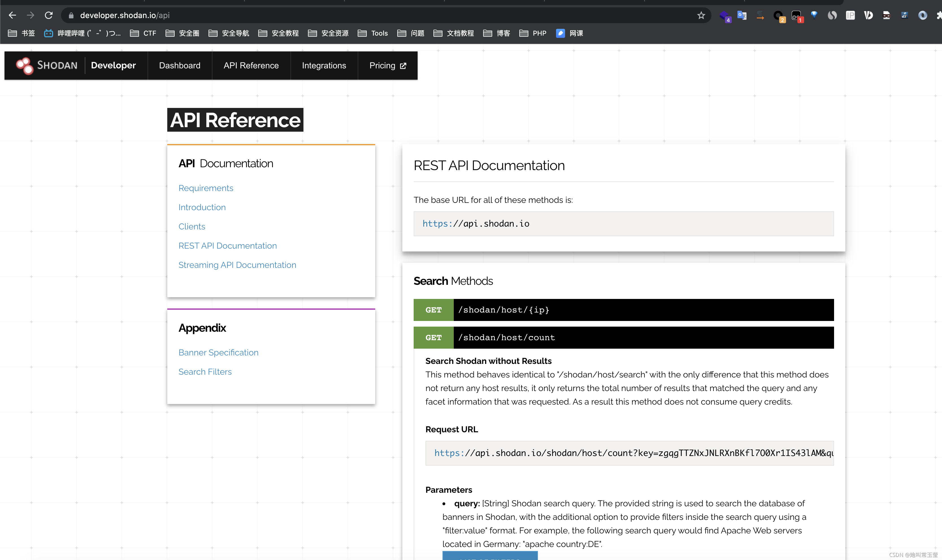The height and width of the screenshot is (560, 942).
Task: Open Integrations in the navbar
Action: (324, 66)
